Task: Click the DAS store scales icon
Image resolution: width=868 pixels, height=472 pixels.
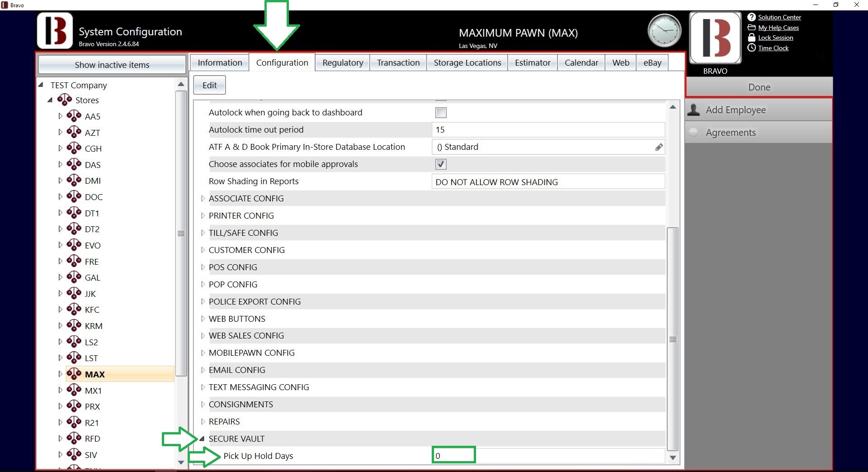Action: point(74,164)
